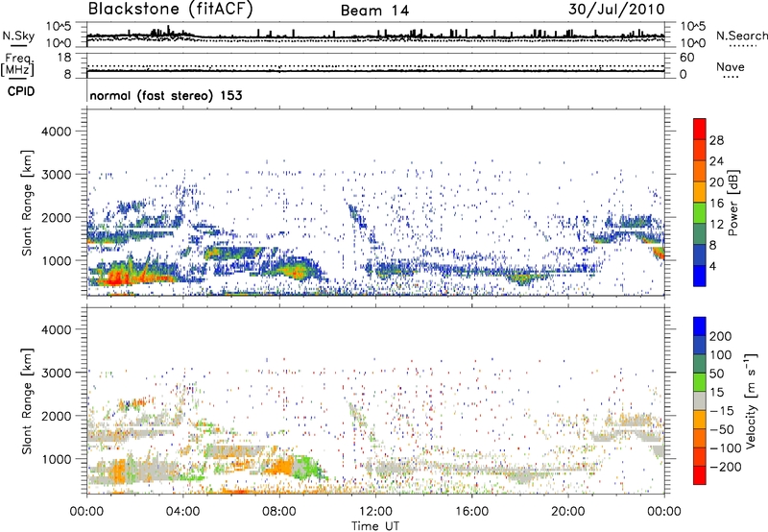The height and width of the screenshot is (532, 768).
Task: Click the Beam 14 heading
Action: (x=374, y=11)
